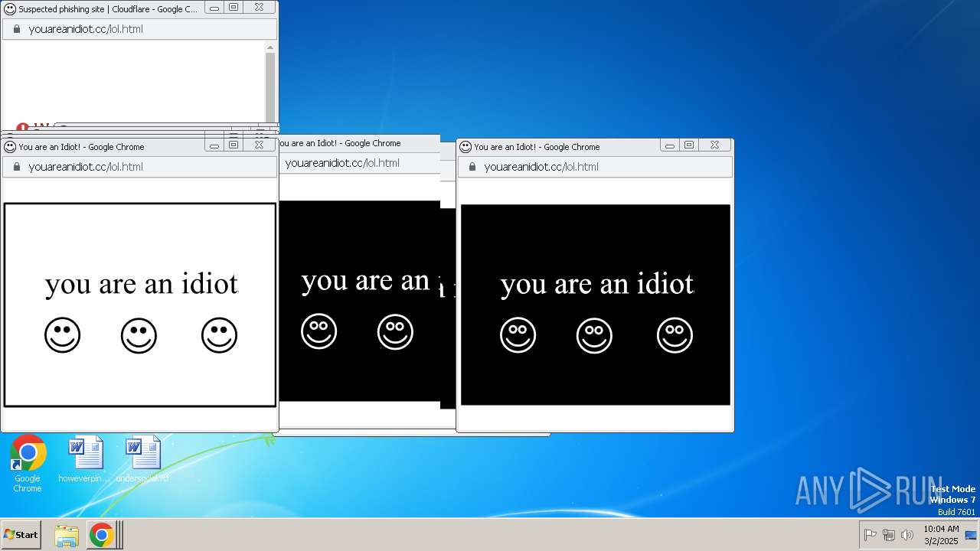Maximize the right You are an Idiot window
Image resolution: width=980 pixels, height=551 pixels.
tap(690, 145)
